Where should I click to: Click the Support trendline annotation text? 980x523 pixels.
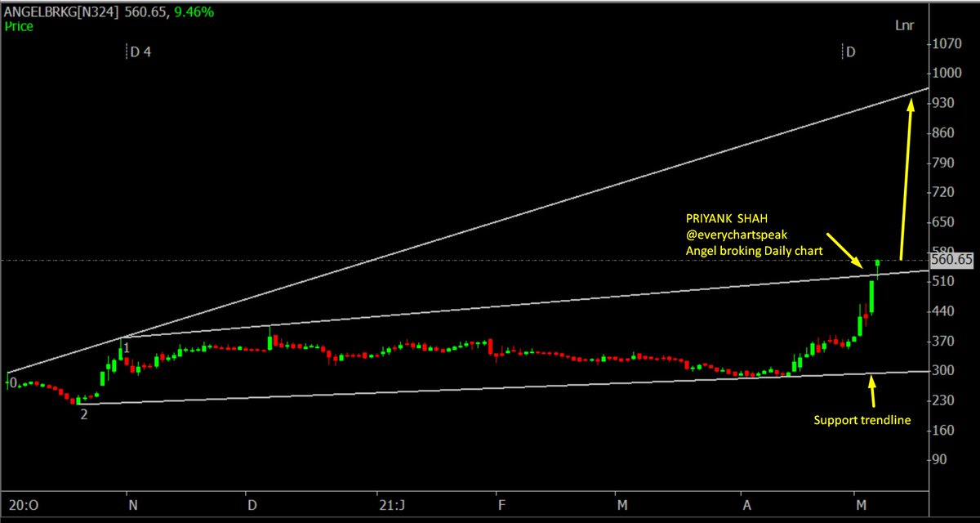862,420
